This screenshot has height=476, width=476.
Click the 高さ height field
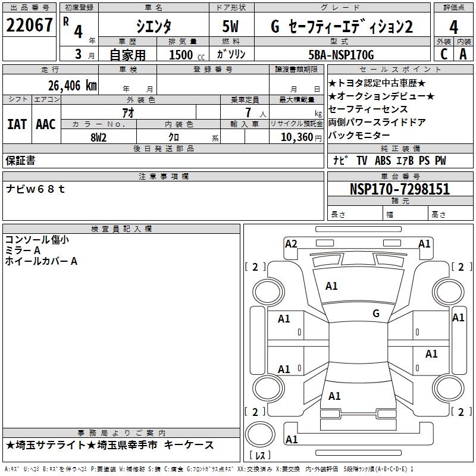coord(451,214)
